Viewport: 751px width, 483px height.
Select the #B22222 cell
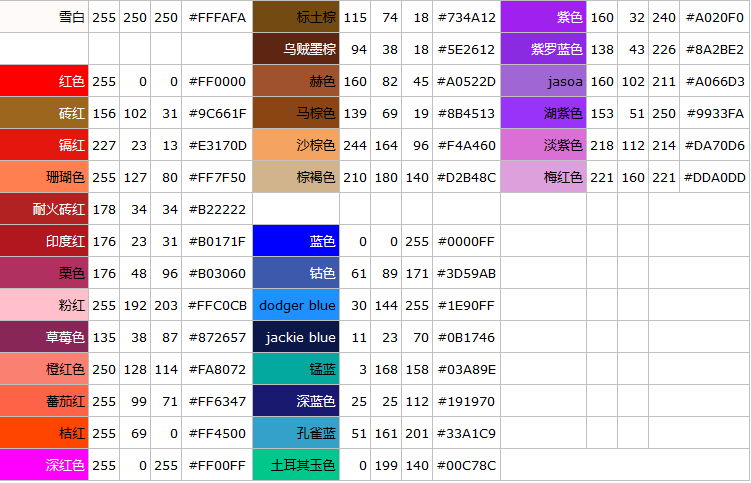pyautogui.click(x=217, y=209)
